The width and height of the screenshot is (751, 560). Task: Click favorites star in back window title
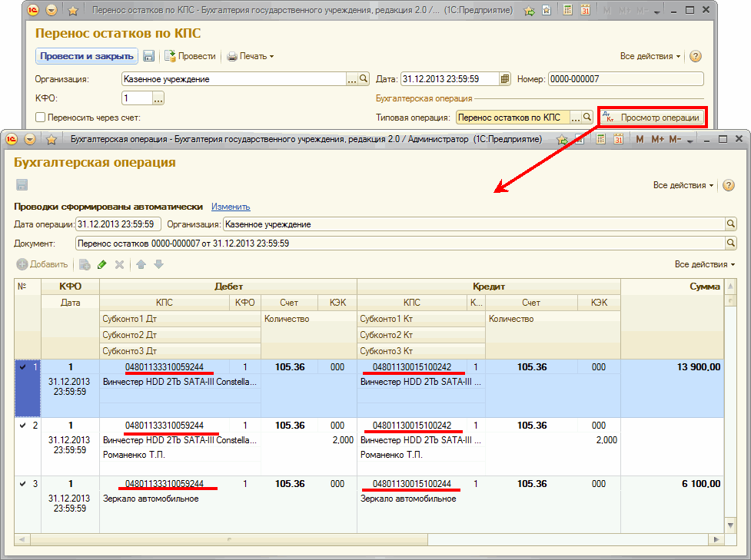click(x=73, y=10)
